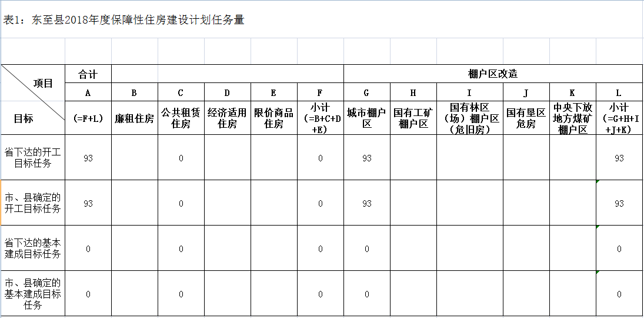644x318 pixels.
Task: Click 0 in column F of 市、县确定的基本建成目标任务 row
Action: click(321, 294)
